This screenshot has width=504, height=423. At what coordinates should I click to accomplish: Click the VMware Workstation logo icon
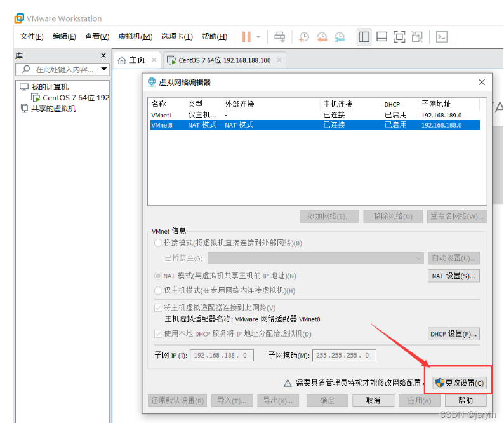click(x=19, y=18)
